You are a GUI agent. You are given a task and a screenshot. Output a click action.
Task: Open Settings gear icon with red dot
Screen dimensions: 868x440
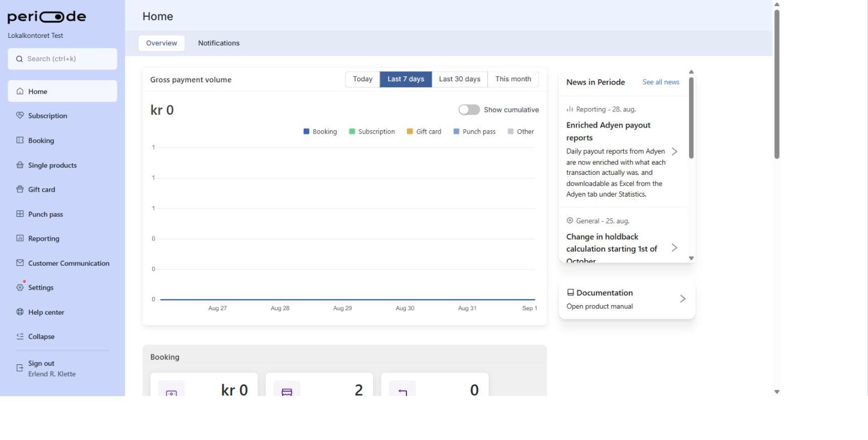pos(21,287)
